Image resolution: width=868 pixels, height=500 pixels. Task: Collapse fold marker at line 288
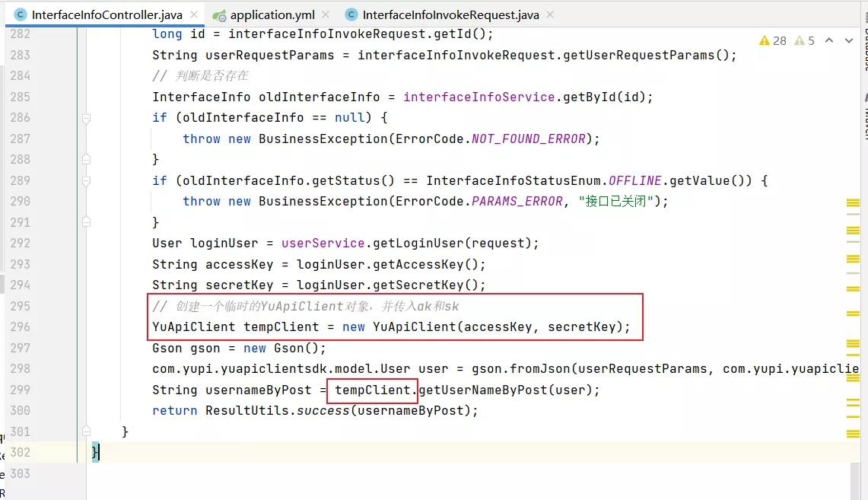point(87,160)
